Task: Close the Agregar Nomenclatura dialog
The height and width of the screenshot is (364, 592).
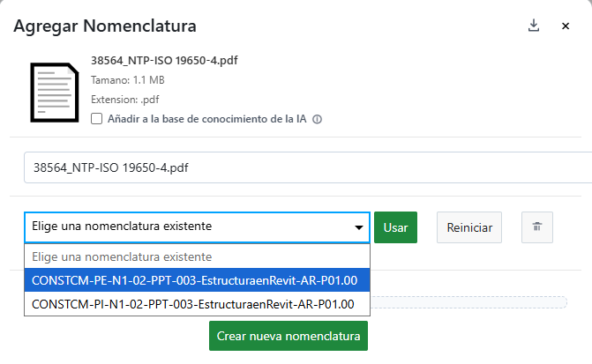Action: [566, 26]
